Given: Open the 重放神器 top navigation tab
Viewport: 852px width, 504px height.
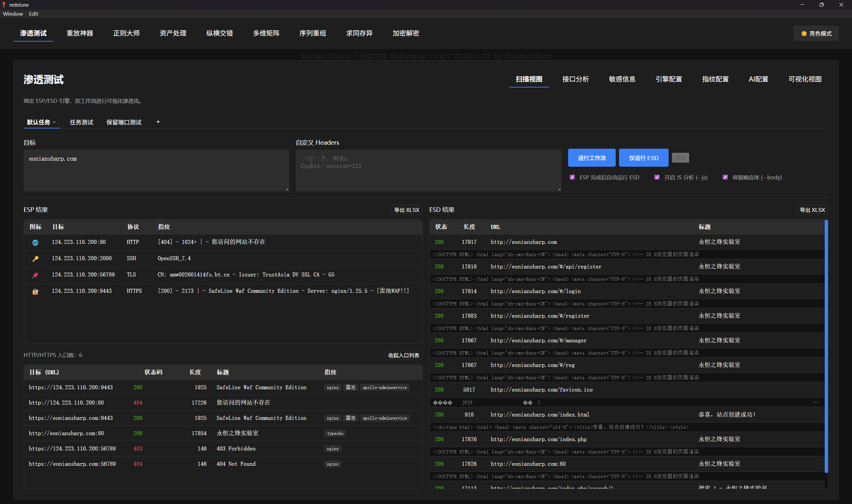Looking at the screenshot, I should (80, 33).
